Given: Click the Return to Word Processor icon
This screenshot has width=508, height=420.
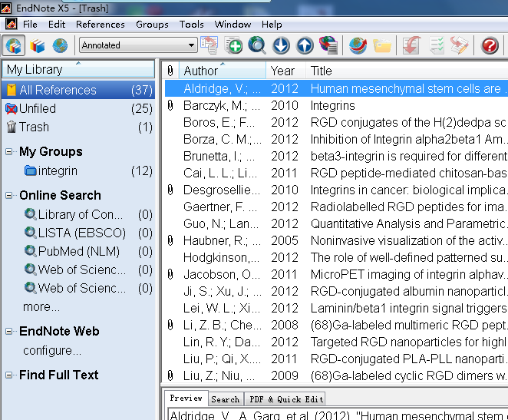Looking at the screenshot, I should [x=460, y=45].
